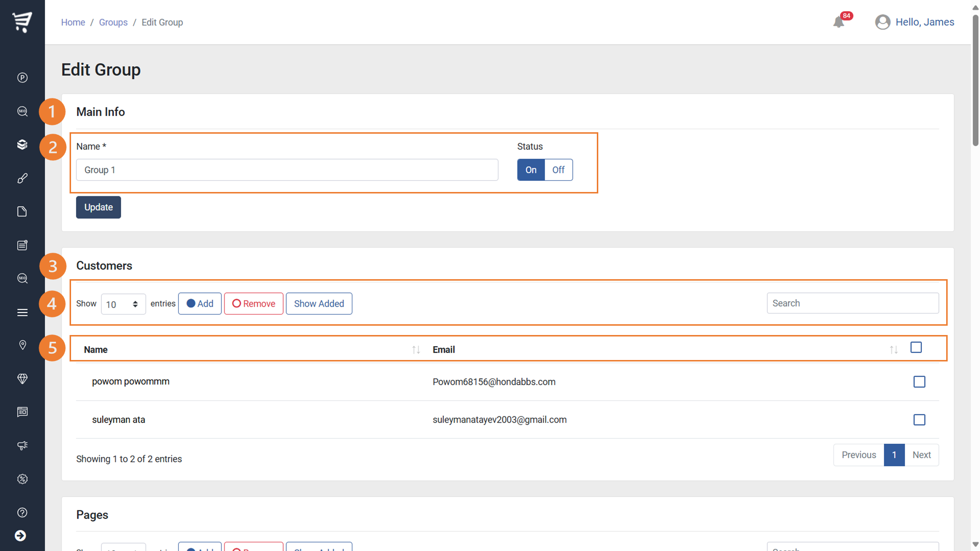
Task: Open the Hello, James user menu
Action: (x=924, y=22)
